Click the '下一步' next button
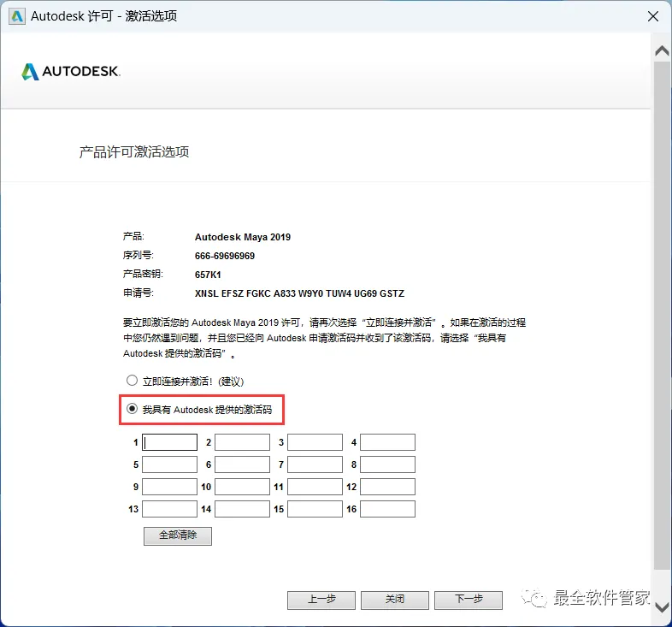The width and height of the screenshot is (672, 627). click(x=469, y=600)
